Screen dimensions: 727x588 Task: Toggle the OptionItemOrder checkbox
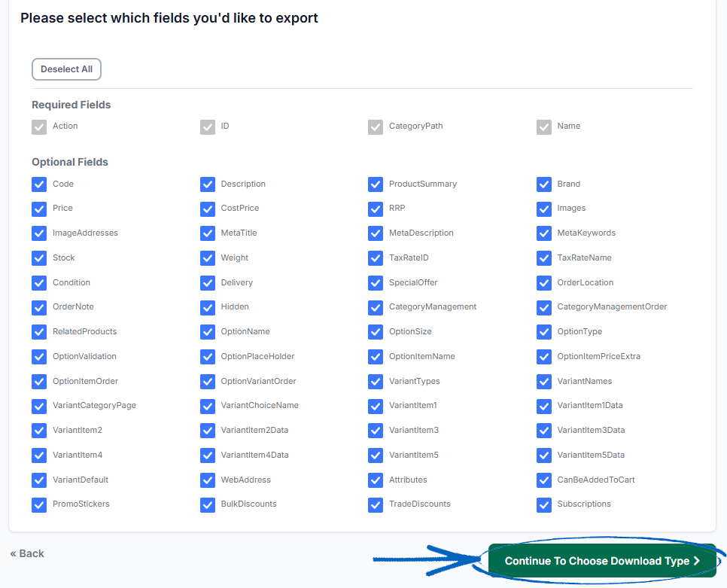pyautogui.click(x=39, y=382)
